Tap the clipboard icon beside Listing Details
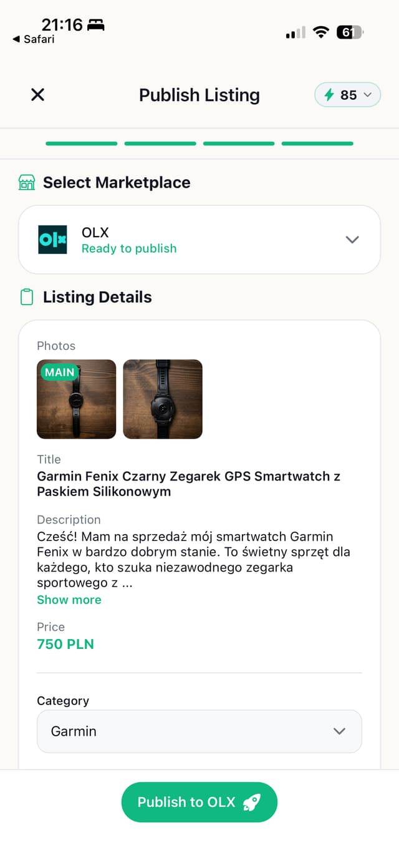The image size is (399, 868). 26,298
